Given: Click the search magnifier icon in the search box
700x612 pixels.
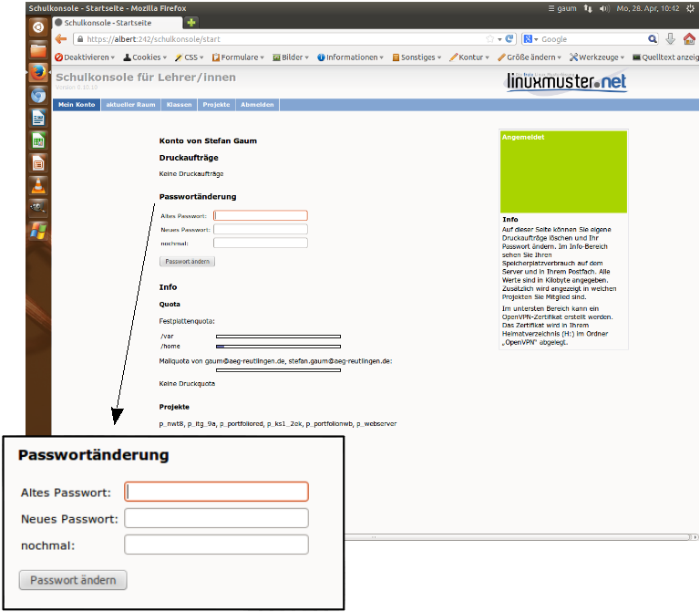Looking at the screenshot, I should tap(653, 39).
